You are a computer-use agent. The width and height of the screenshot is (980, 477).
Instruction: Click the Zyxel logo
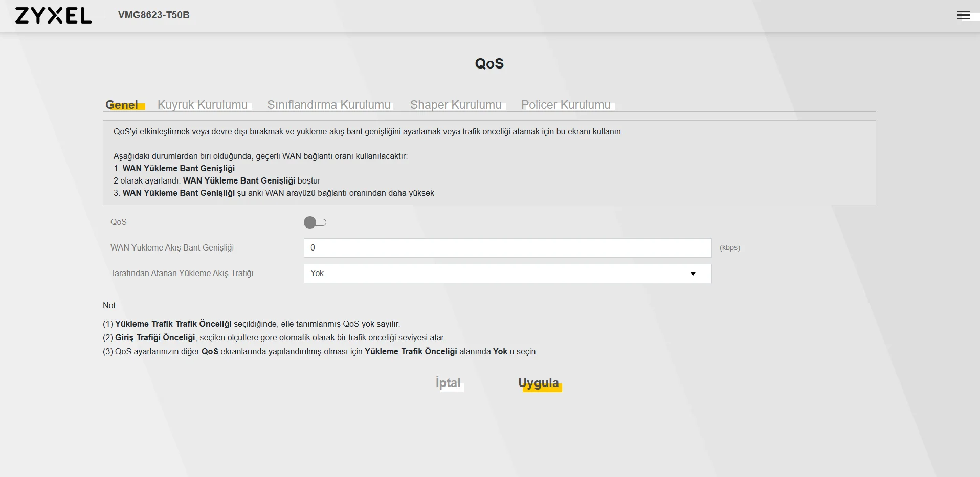click(54, 16)
